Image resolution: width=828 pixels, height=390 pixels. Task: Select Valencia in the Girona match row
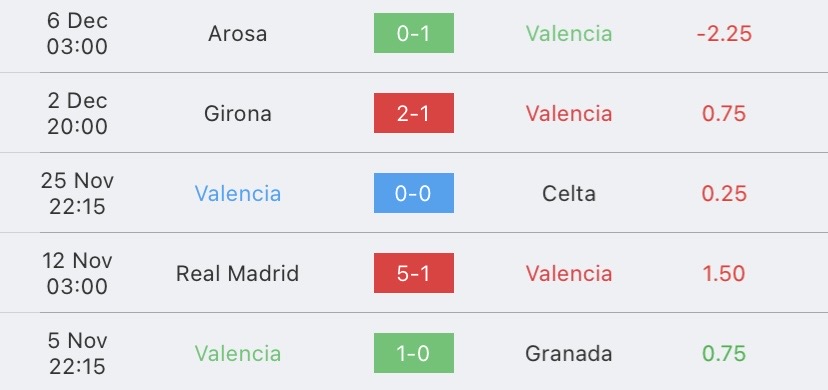(x=569, y=113)
